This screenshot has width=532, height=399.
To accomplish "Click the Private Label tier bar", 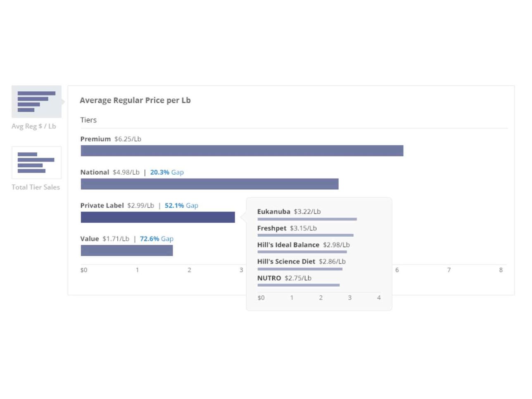I will pyautogui.click(x=158, y=217).
